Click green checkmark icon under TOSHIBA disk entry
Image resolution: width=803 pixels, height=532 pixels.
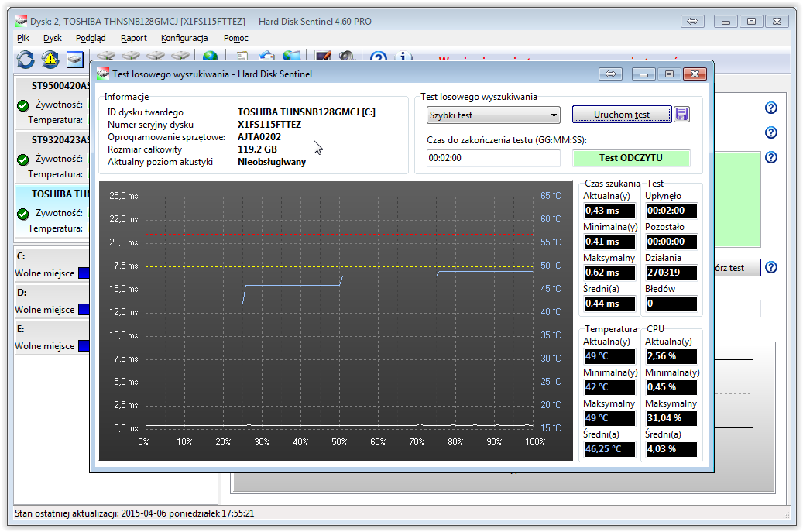[22, 214]
